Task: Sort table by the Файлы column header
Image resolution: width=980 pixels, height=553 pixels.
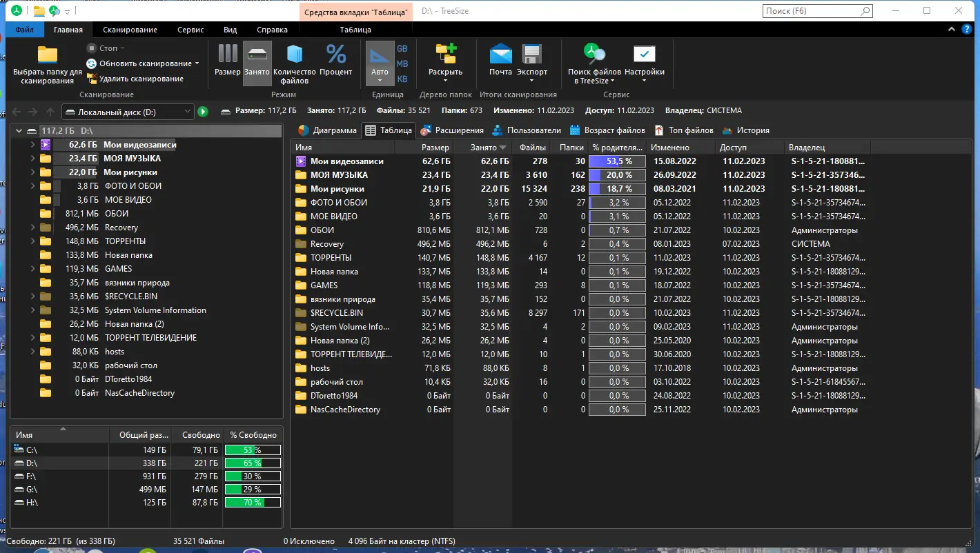Action: coord(532,148)
